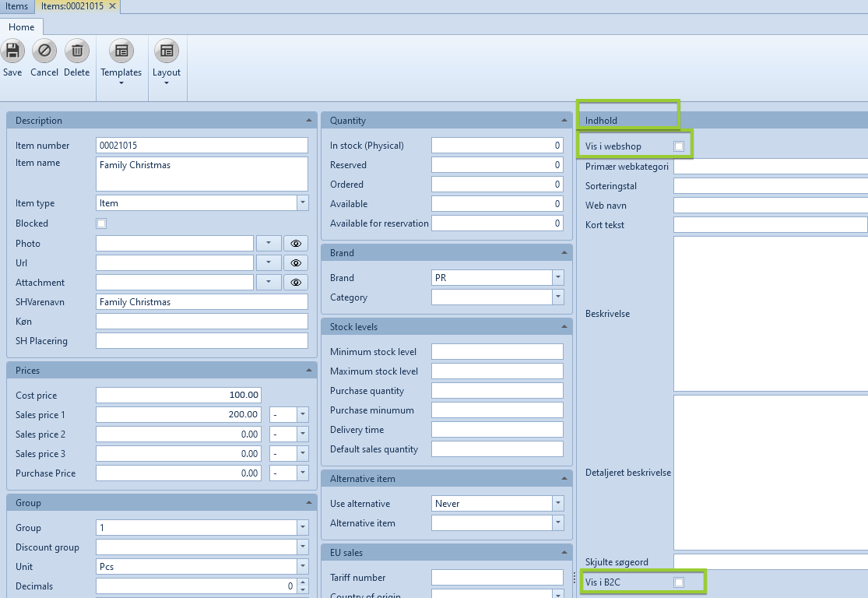Click the Sorteringstal field
This screenshot has width=868, height=598.
tap(771, 185)
